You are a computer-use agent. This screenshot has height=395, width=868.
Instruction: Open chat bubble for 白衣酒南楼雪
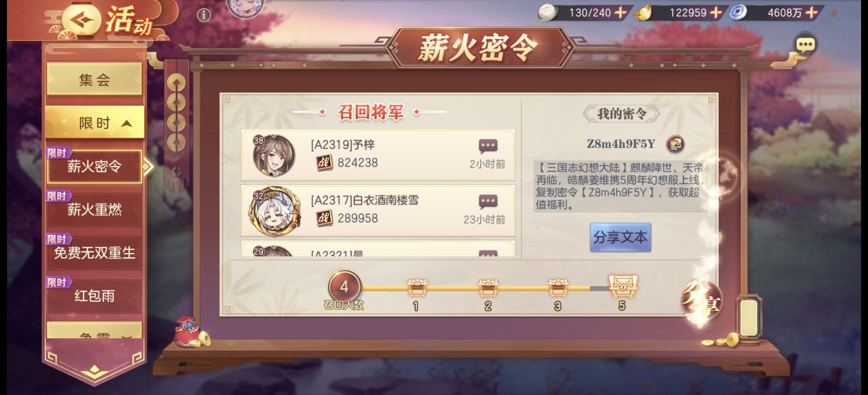click(x=488, y=202)
